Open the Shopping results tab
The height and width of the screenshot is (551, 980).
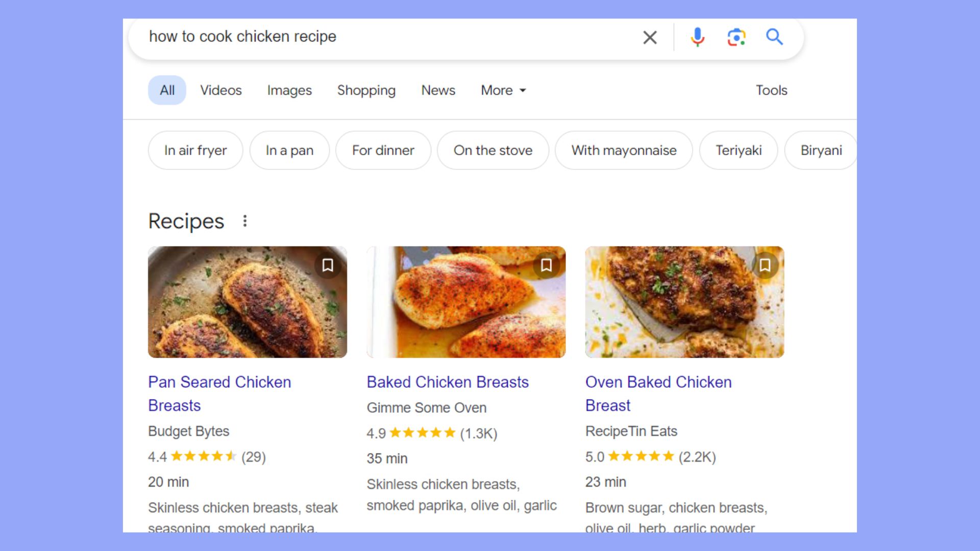pyautogui.click(x=366, y=90)
